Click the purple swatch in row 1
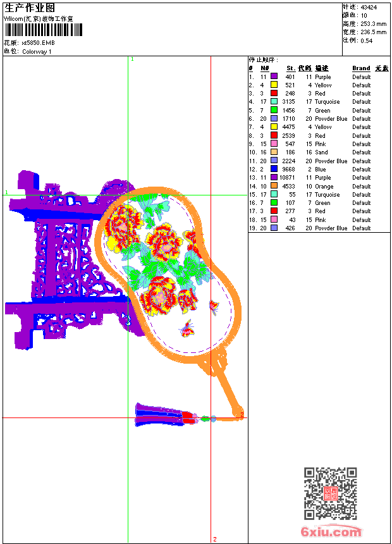 pyautogui.click(x=274, y=77)
